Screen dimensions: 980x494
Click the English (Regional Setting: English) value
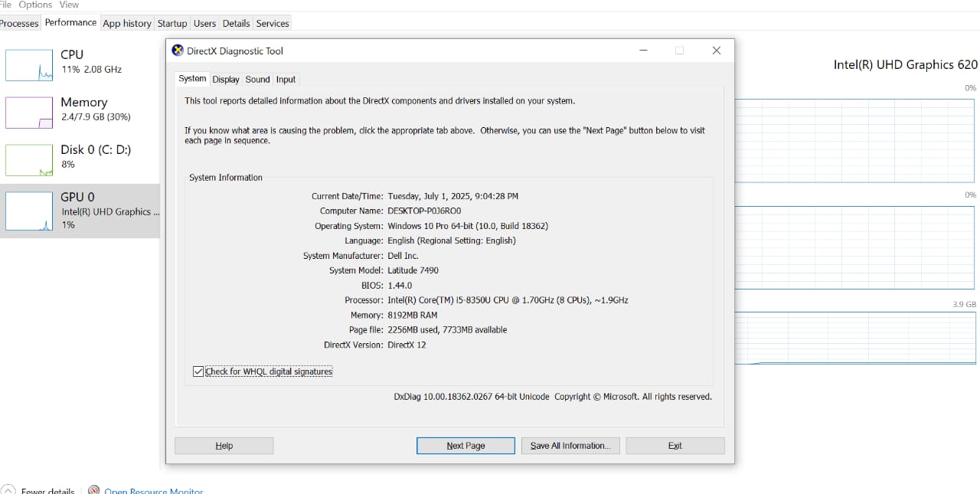point(452,240)
